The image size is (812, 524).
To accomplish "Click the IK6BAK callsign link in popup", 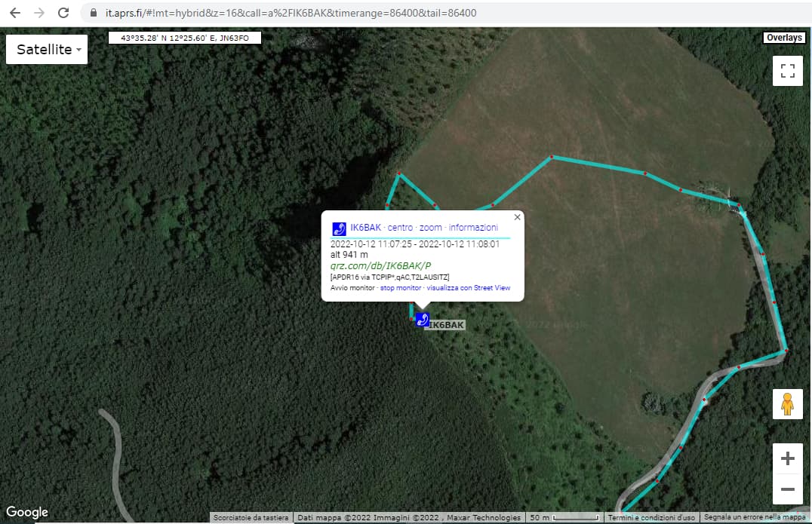I will (365, 228).
